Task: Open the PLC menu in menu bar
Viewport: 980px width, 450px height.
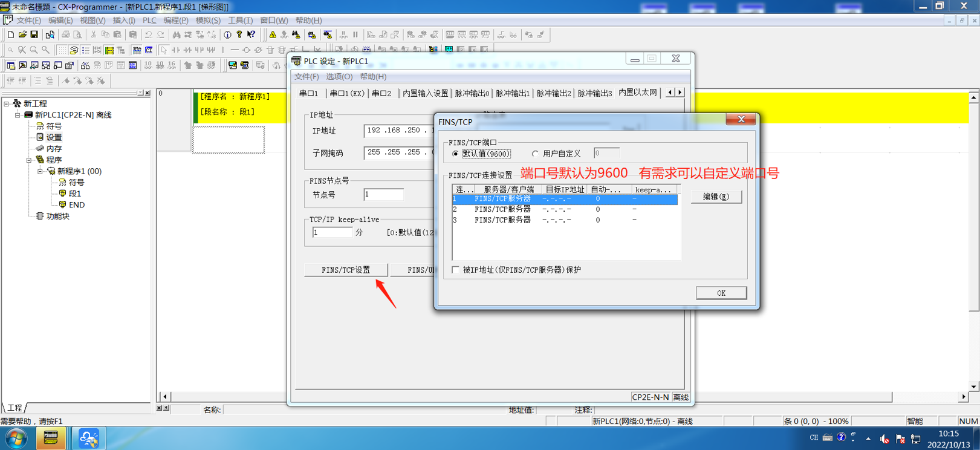Action: (x=149, y=21)
